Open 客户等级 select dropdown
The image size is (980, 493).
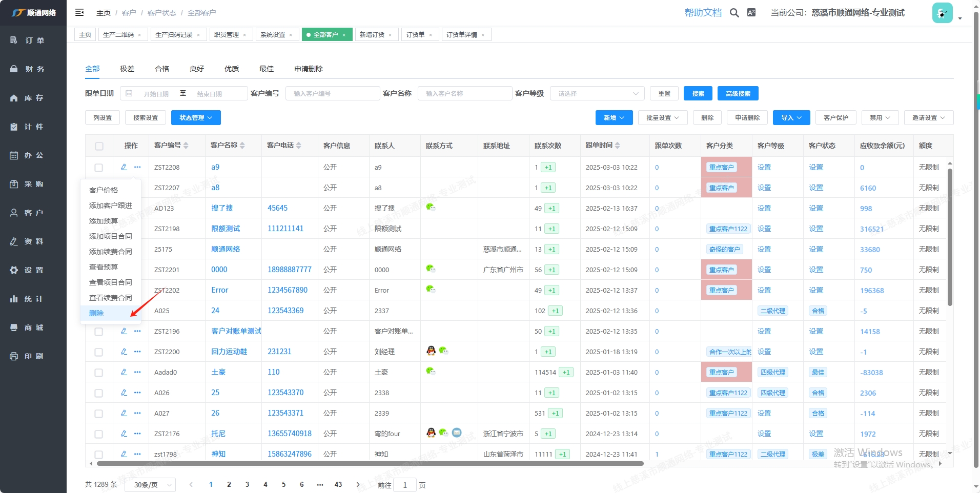click(x=597, y=93)
